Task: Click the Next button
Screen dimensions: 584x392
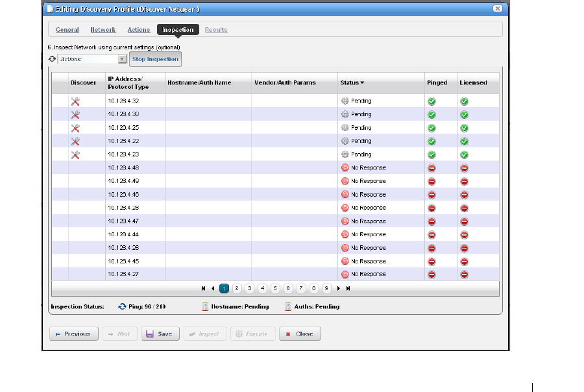Action: point(119,334)
